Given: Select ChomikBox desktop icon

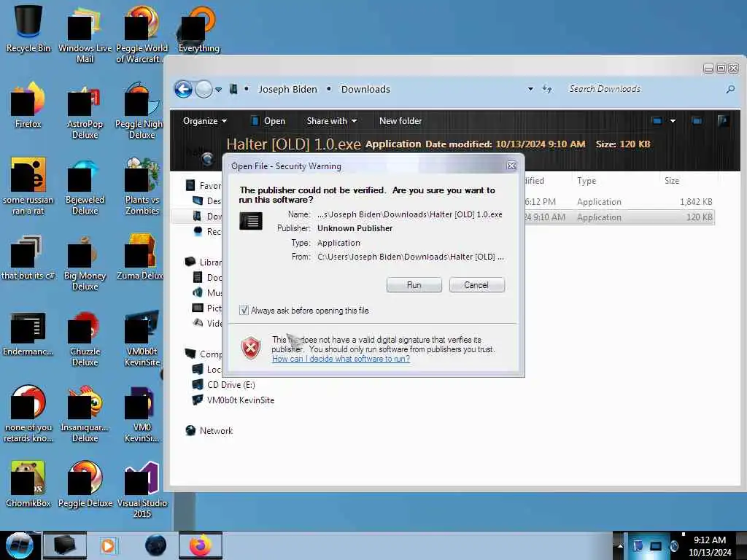Looking at the screenshot, I should (x=28, y=484).
